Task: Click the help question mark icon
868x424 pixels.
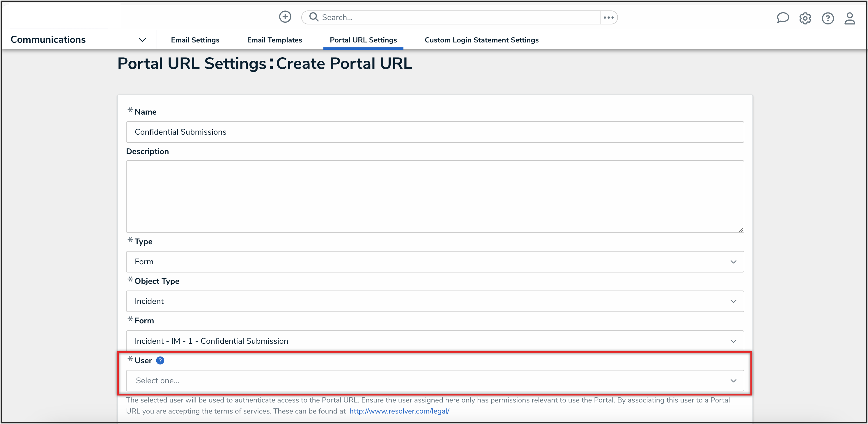Action: pos(827,18)
